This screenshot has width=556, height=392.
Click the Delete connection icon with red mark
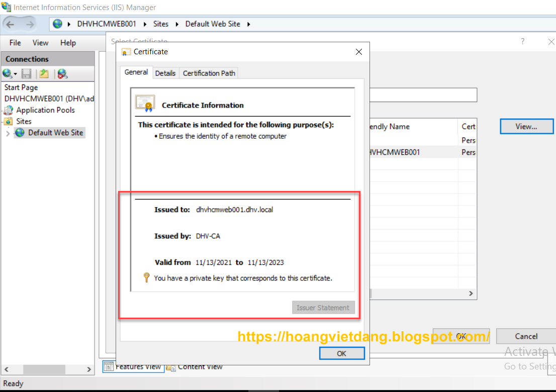[x=62, y=73]
